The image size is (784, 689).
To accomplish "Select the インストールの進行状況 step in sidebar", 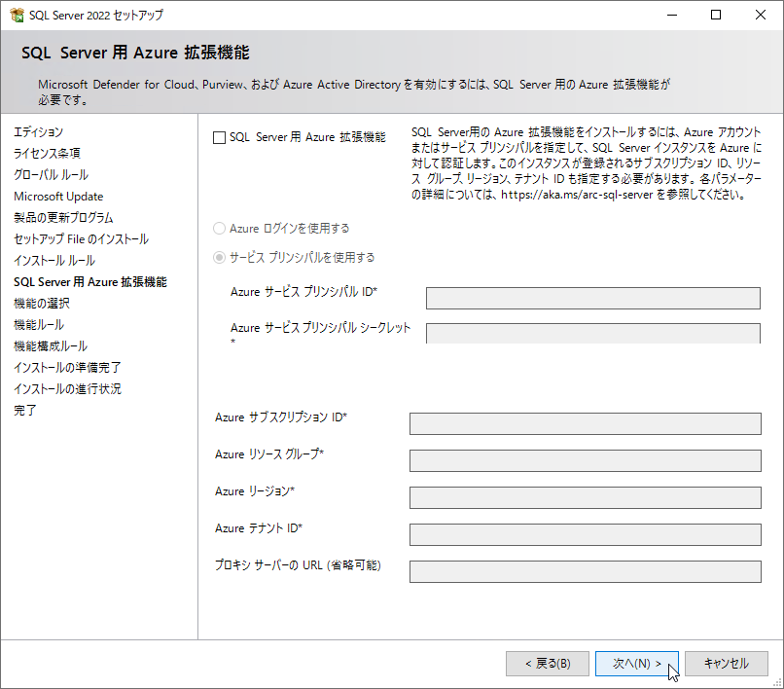I will pyautogui.click(x=67, y=389).
